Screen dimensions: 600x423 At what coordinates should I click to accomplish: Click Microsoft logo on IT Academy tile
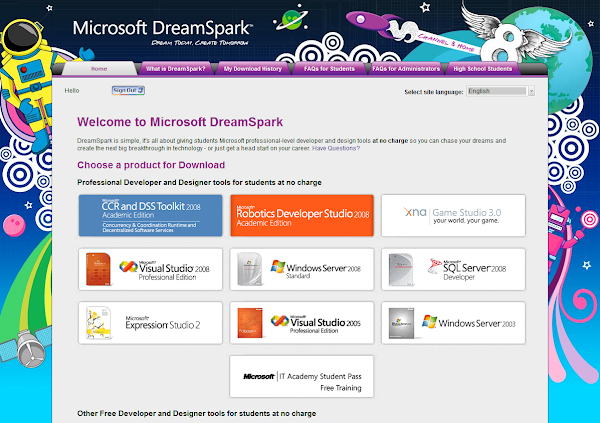pyautogui.click(x=259, y=376)
